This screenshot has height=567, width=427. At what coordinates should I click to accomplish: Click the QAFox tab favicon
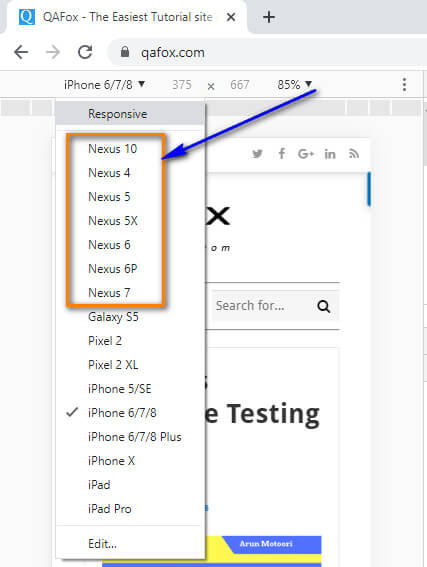(x=27, y=17)
